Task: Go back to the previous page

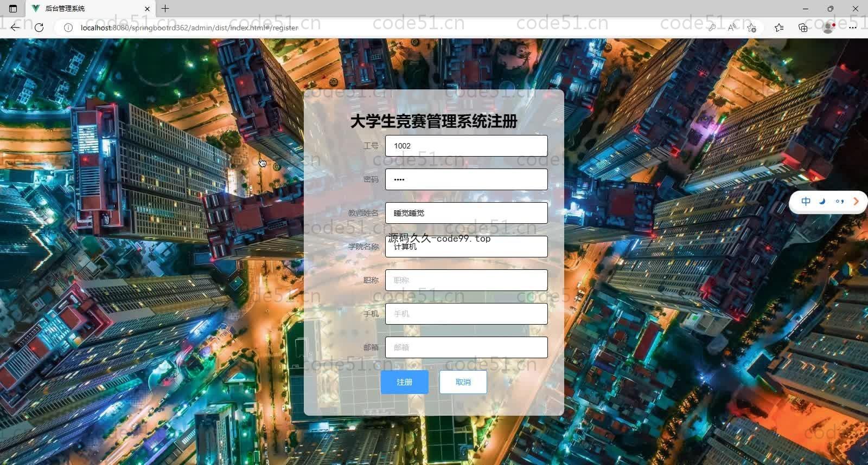Action: point(15,28)
